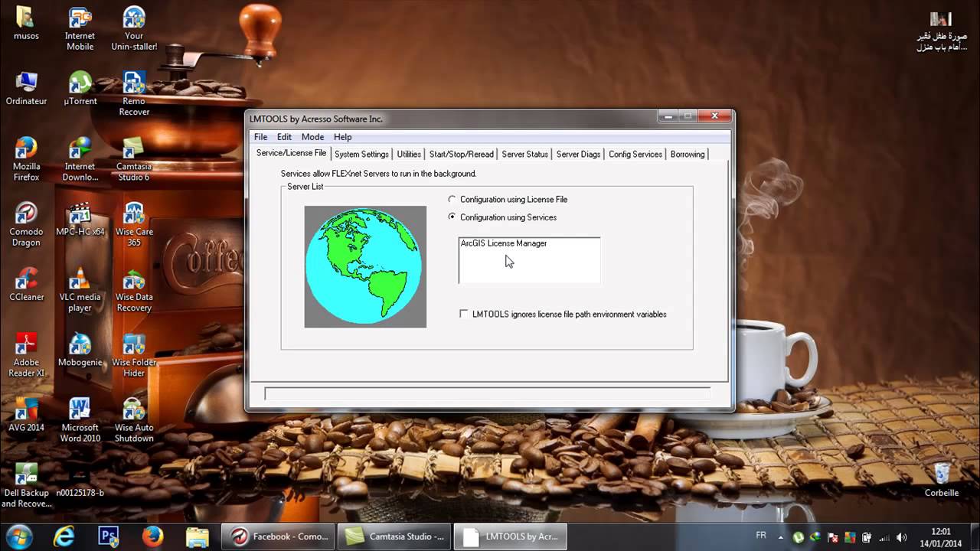Open the musos desktop folder

[26, 24]
